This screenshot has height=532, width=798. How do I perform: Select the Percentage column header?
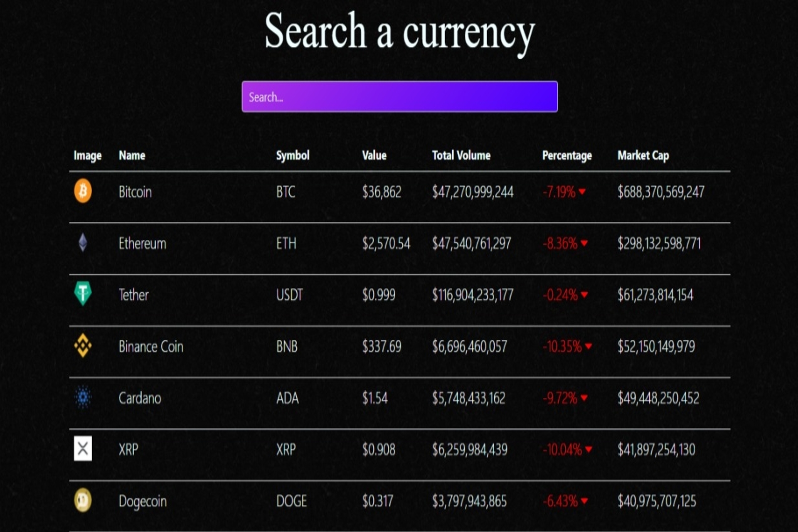point(567,155)
